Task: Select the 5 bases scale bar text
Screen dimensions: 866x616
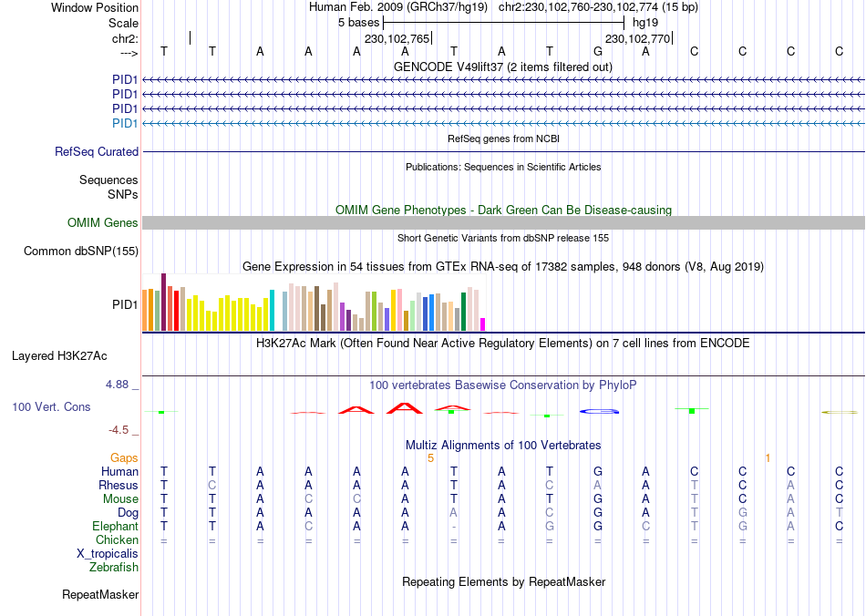Action: coord(359,23)
